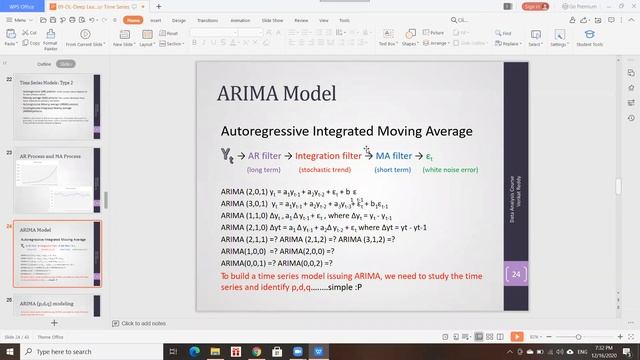Click the Print Preview icon
Image resolution: width=640 pixels, height=360 pixels.
click(82, 20)
